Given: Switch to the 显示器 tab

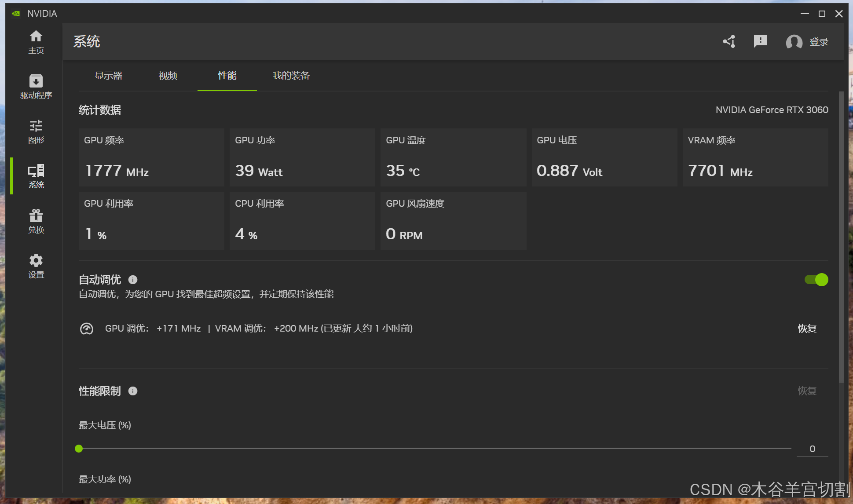Looking at the screenshot, I should coord(108,76).
